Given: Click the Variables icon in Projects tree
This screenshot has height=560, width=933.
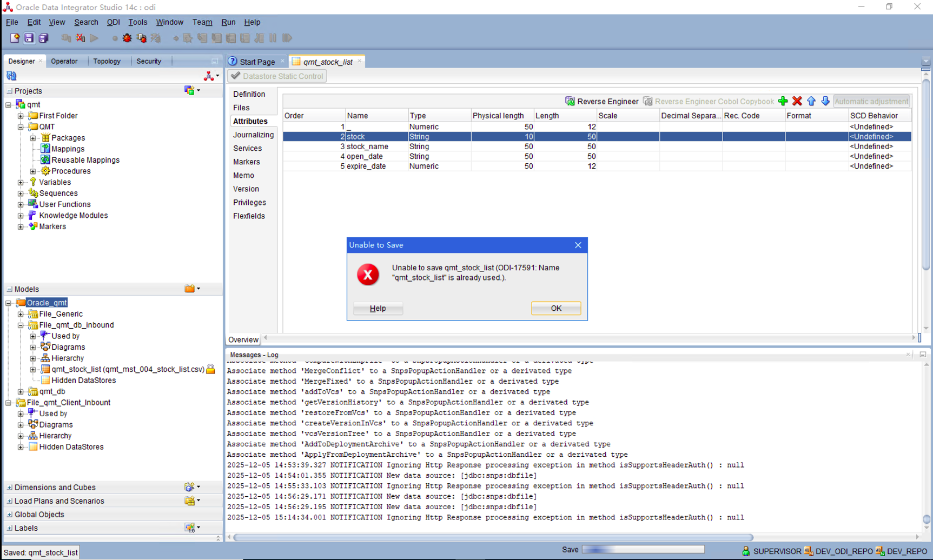Looking at the screenshot, I should pos(32,182).
